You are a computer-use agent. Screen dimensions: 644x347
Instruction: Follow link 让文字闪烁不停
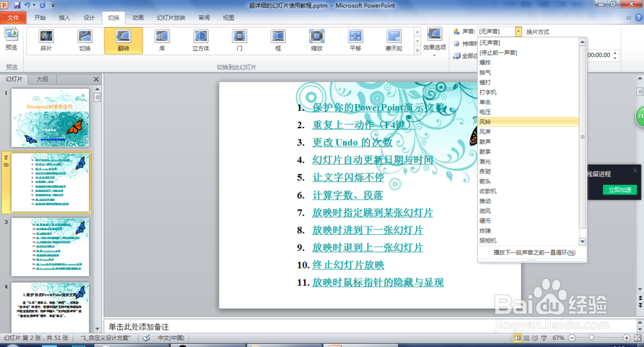coord(348,178)
